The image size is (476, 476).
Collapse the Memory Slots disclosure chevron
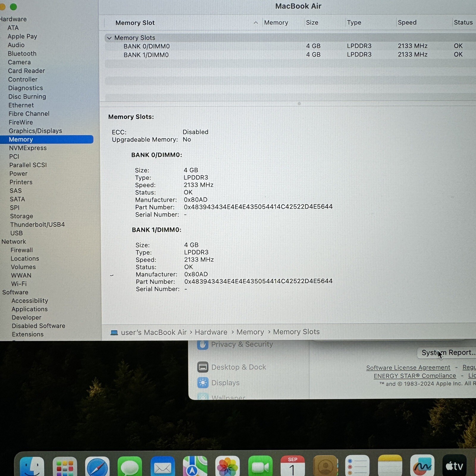(109, 38)
